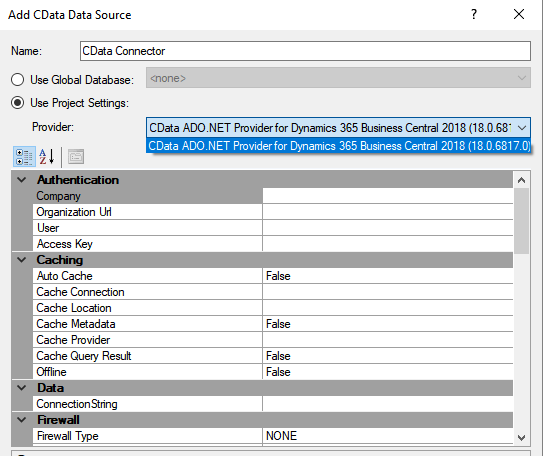Viewport: 543px width, 456px height.
Task: Click the User value field
Action: point(388,228)
